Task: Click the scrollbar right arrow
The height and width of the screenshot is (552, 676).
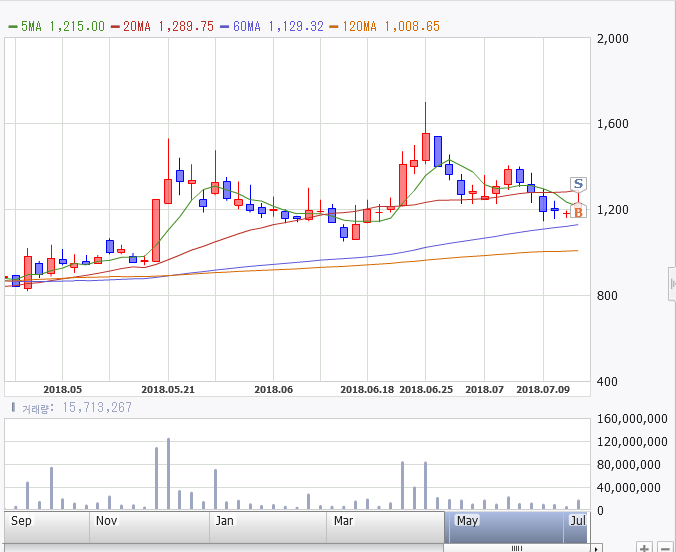Action: pos(596,549)
